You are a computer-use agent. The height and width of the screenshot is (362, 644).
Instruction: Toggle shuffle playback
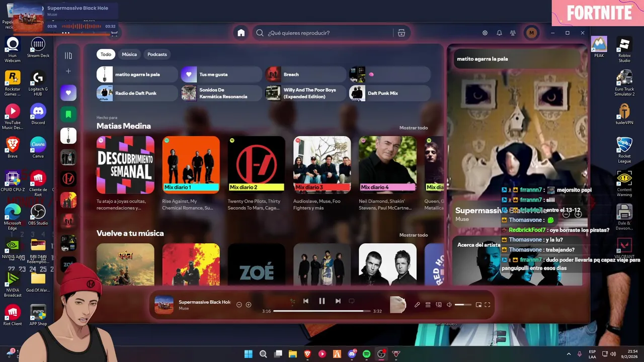(x=292, y=301)
